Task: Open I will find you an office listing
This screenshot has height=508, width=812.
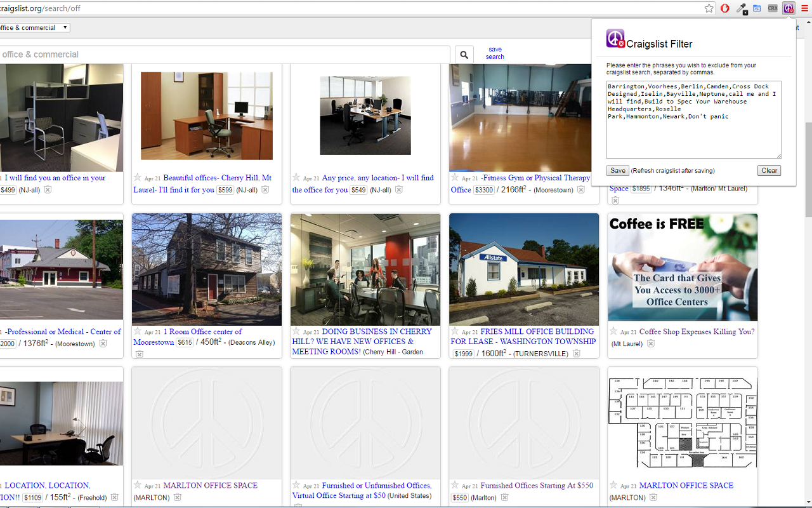Action: (55, 178)
